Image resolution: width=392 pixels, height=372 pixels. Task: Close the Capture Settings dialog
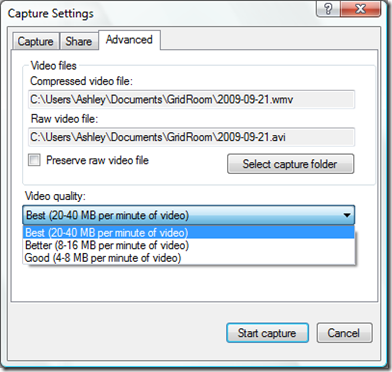coord(360,9)
